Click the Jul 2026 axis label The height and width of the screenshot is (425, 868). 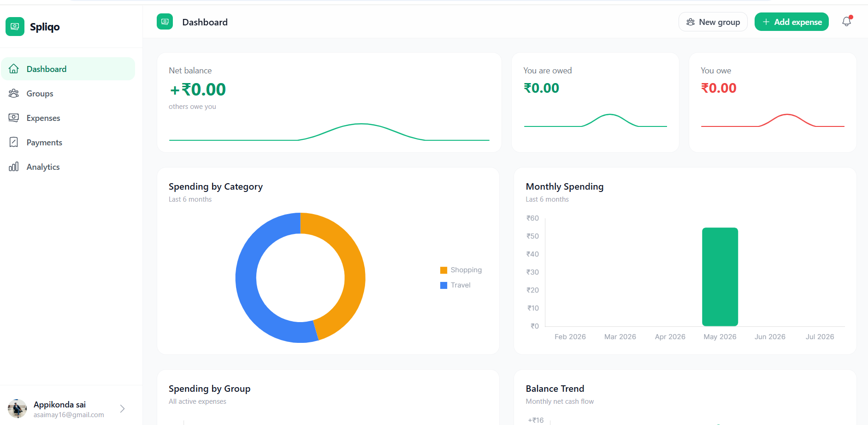coord(820,337)
